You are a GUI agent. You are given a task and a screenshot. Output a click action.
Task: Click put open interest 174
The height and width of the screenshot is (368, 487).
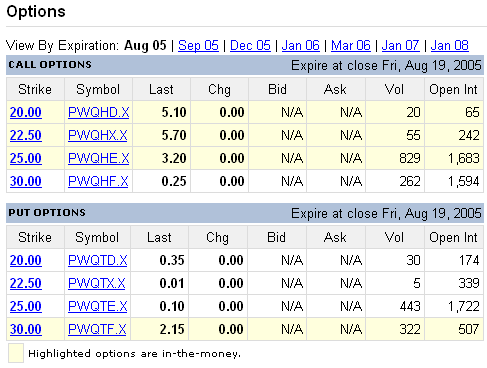pyautogui.click(x=469, y=260)
